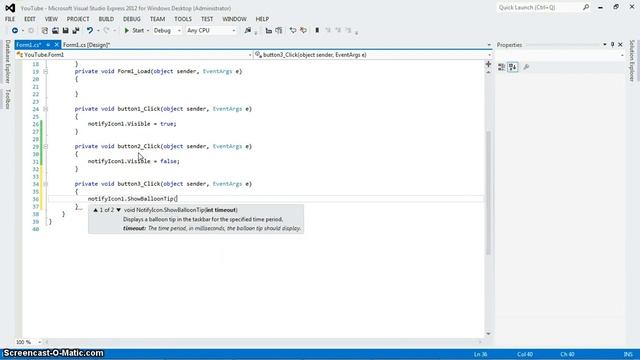
Task: Click the Quick Launch magnifier icon
Action: point(586,7)
